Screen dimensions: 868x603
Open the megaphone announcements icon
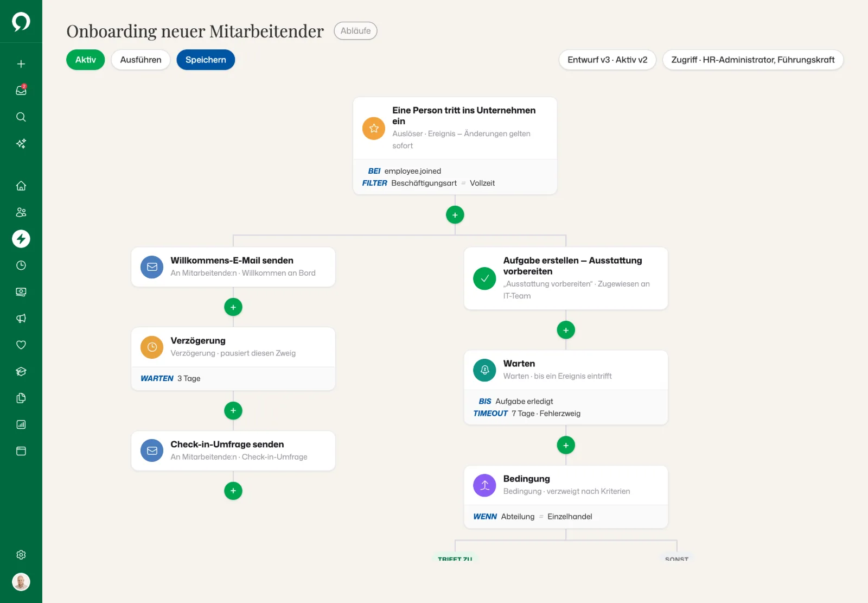(x=21, y=319)
